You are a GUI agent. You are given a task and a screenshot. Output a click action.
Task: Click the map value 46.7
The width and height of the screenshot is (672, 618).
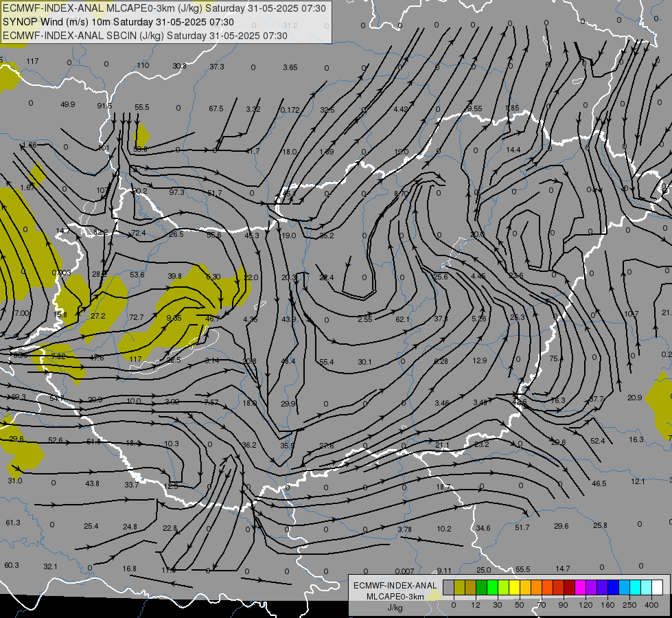click(213, 319)
